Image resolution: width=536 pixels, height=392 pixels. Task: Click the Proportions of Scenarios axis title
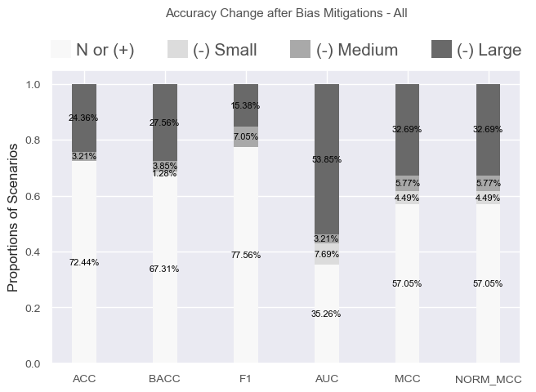point(12,218)
